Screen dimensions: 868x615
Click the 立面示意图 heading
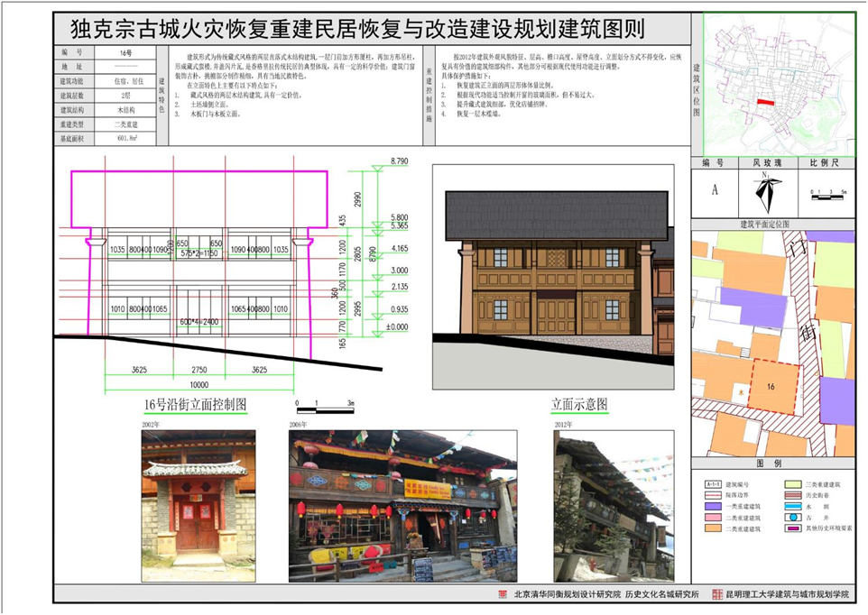tap(579, 404)
